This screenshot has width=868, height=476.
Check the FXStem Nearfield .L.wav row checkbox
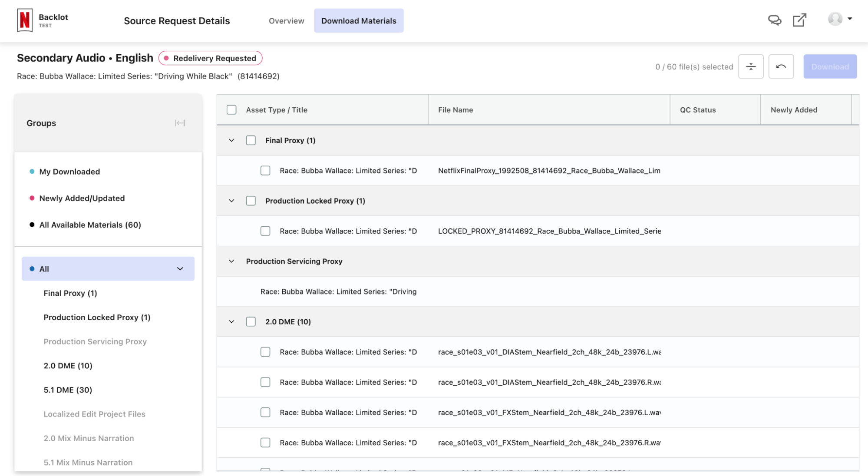(x=265, y=412)
